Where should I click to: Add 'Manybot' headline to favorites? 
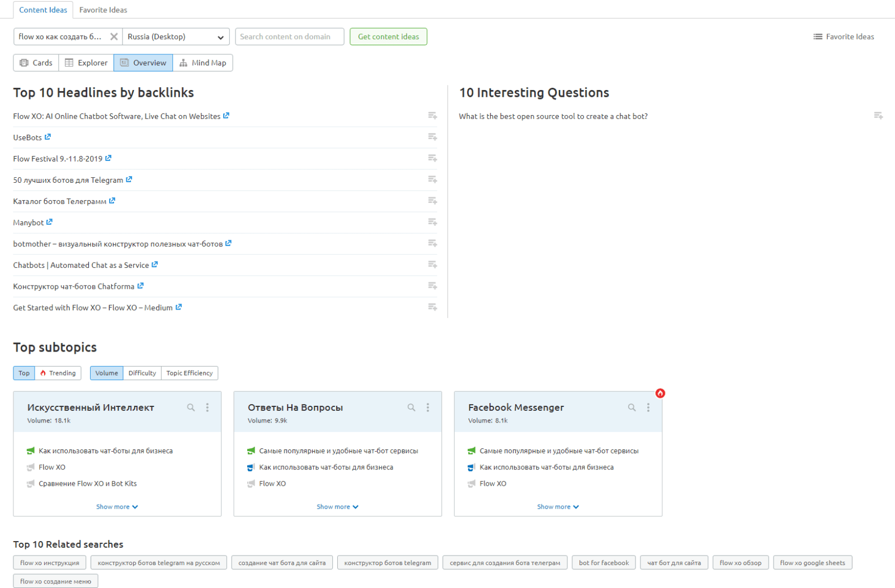(x=432, y=222)
